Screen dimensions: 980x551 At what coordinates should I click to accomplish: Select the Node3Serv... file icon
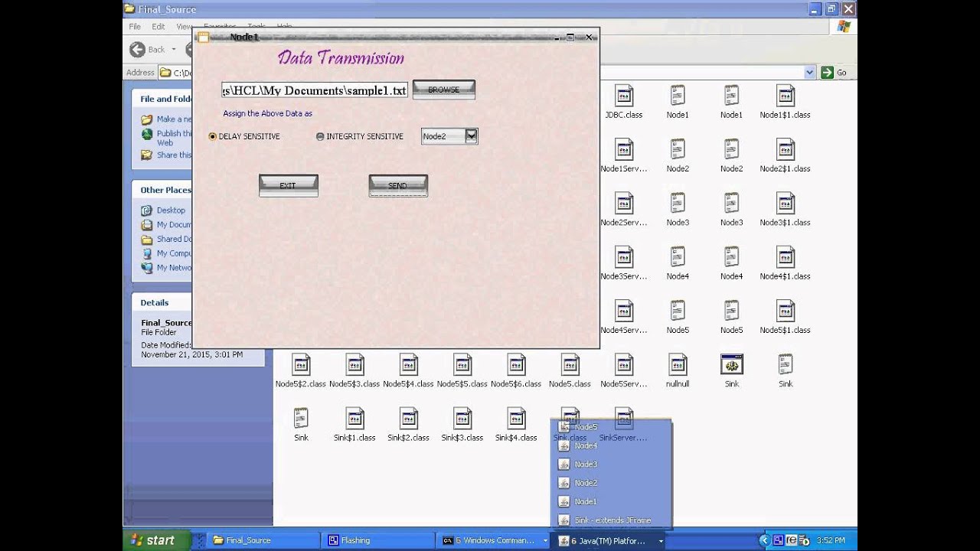coord(624,257)
